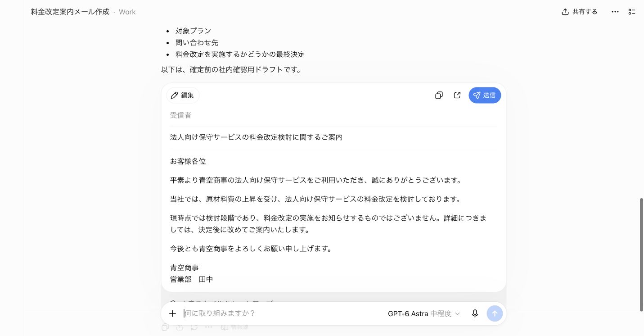Click the bullet item 問い合わせ先
644x336 pixels.
tap(197, 42)
